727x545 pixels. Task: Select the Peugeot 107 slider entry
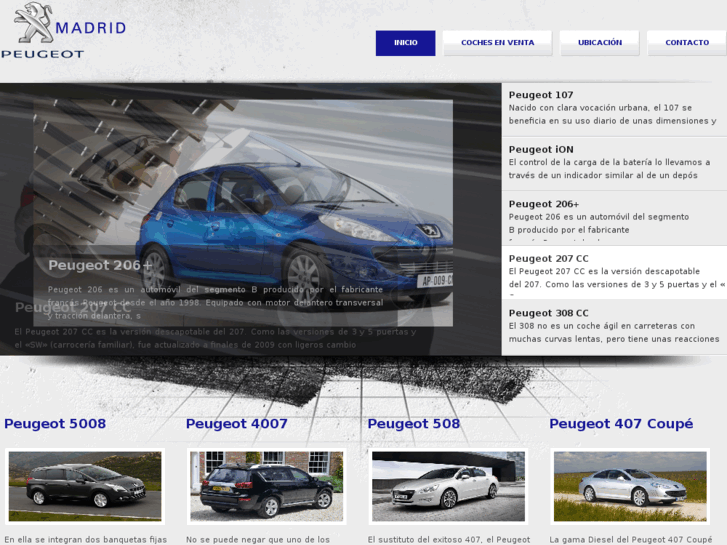(x=614, y=109)
